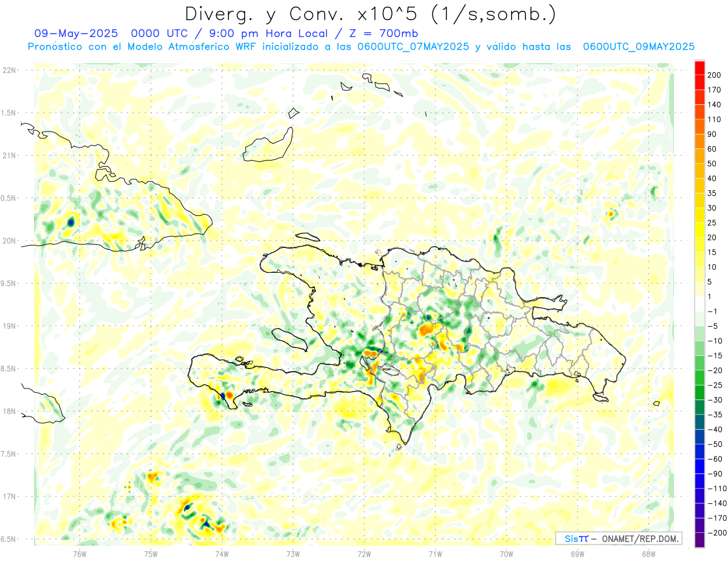Image resolution: width=728 pixels, height=562 pixels.
Task: Click the "17N" latitude label
Action: click(8, 497)
